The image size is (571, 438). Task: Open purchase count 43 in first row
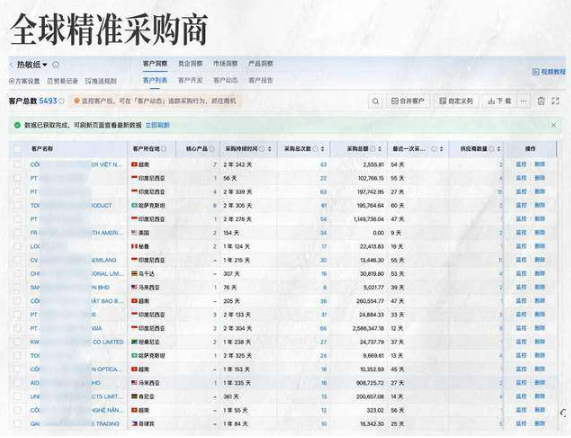(323, 165)
